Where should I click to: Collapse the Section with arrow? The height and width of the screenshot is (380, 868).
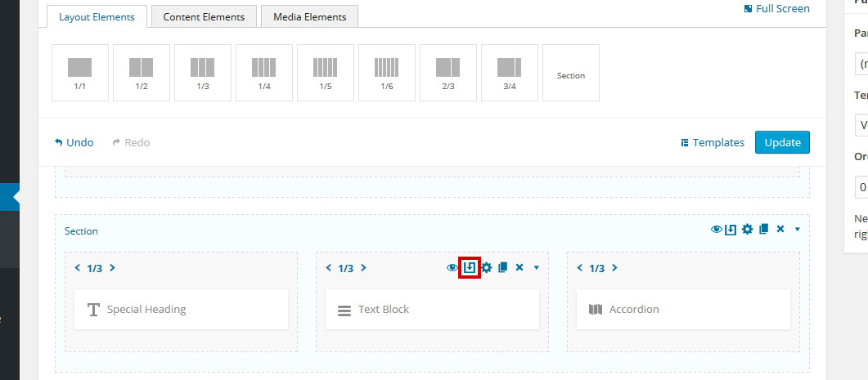(797, 229)
